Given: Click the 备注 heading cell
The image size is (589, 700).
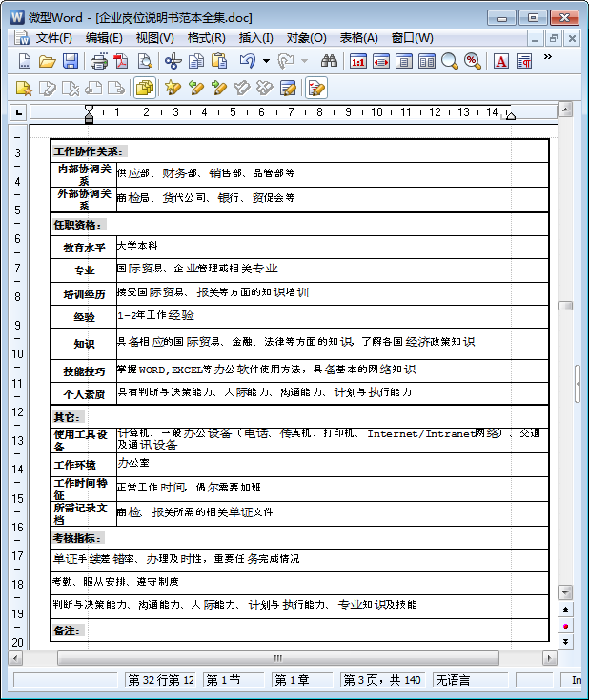Looking at the screenshot, I should click(x=300, y=630).
